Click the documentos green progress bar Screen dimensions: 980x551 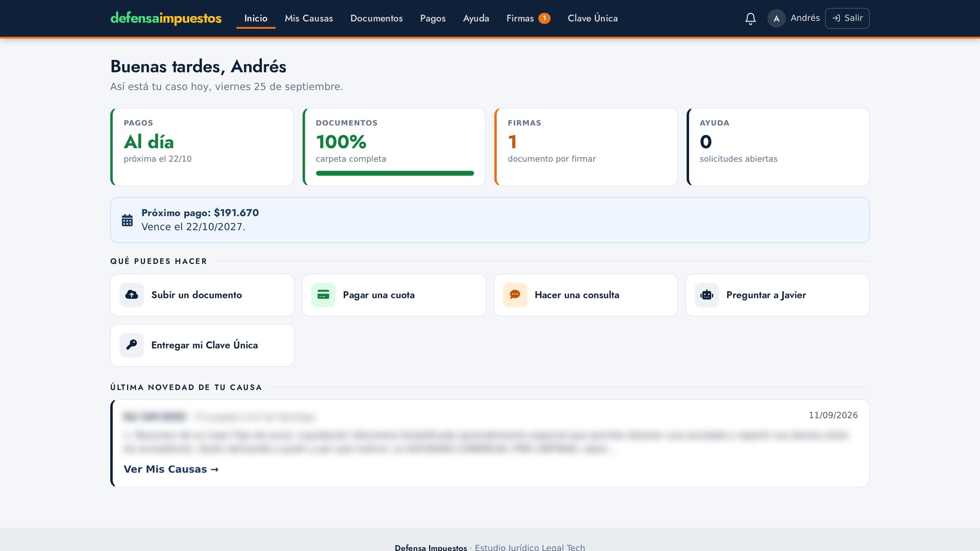click(395, 173)
